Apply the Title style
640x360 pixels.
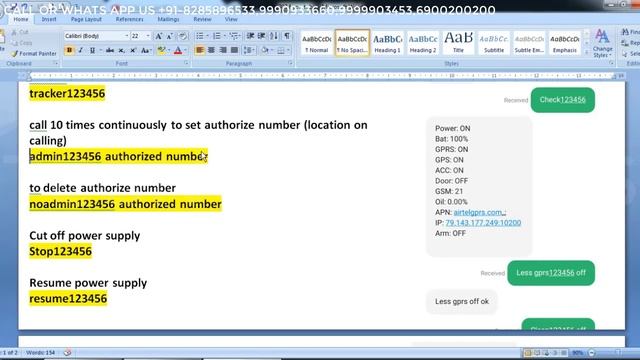[x=458, y=42]
